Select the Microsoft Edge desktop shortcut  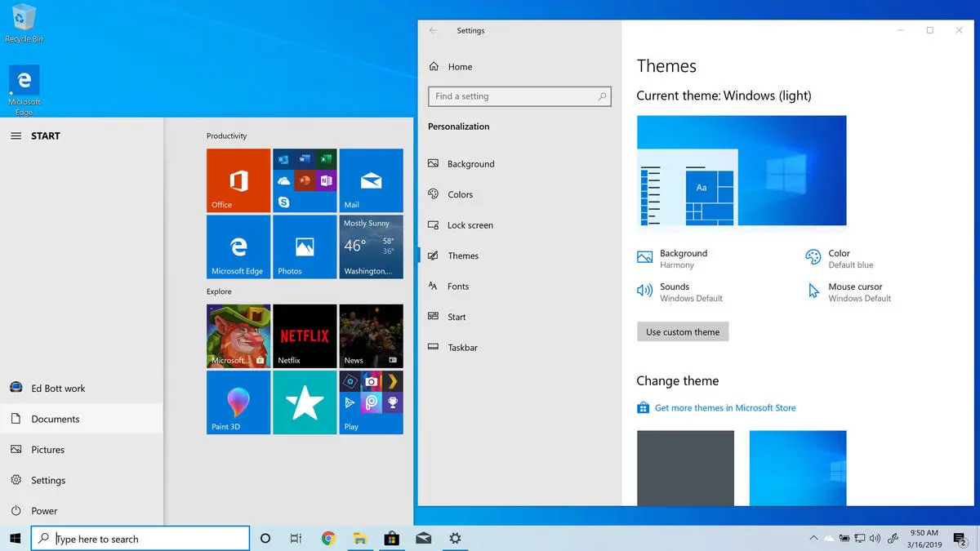pos(24,91)
